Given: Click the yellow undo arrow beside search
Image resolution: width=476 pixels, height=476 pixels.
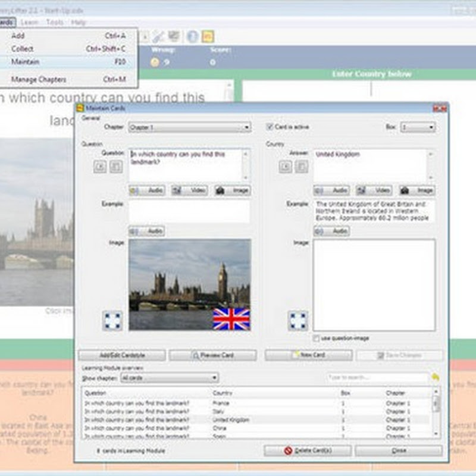Looking at the screenshot, I should click(436, 378).
